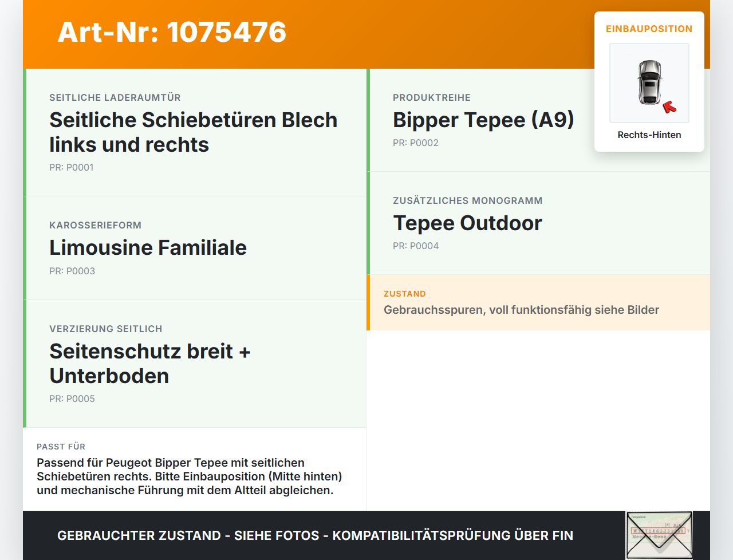Select the Art-Nr: 1075476 heading
This screenshot has width=733, height=560.
(172, 32)
